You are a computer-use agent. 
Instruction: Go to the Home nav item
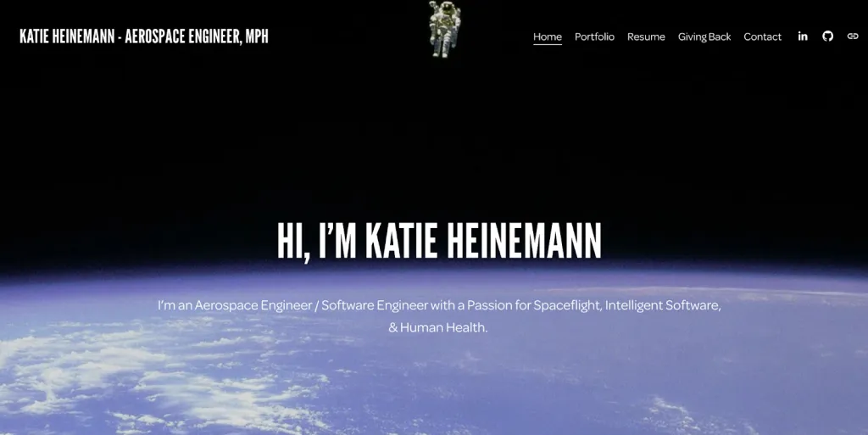point(548,36)
